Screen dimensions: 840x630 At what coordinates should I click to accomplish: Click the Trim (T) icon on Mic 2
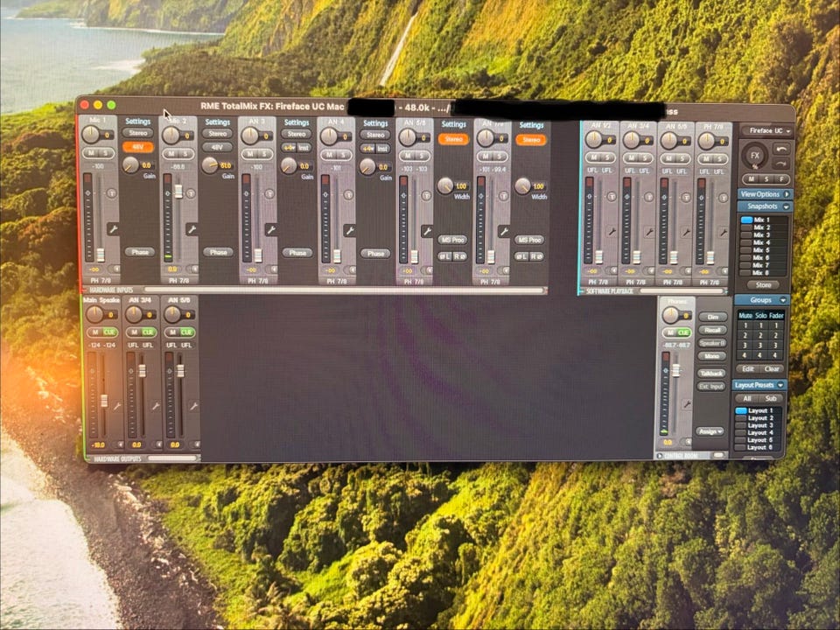pyautogui.click(x=191, y=193)
